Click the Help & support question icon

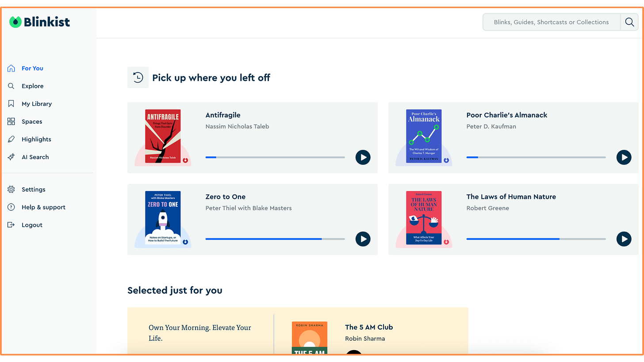click(x=11, y=207)
